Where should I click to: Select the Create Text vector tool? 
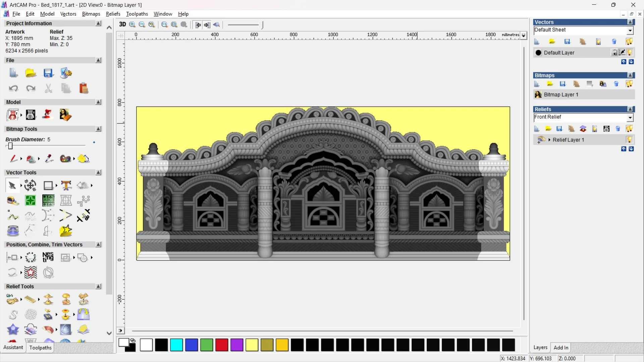click(66, 185)
